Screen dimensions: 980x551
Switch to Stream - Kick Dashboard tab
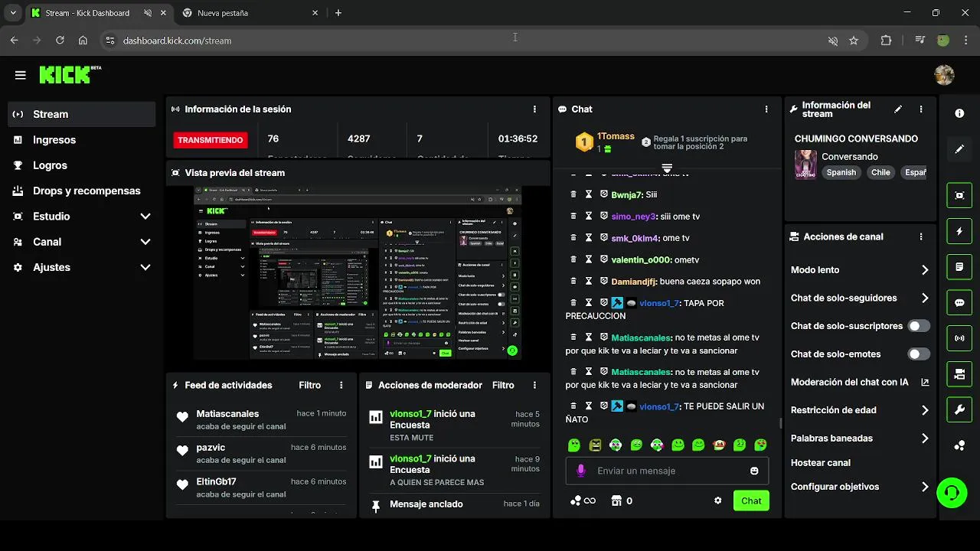coord(98,13)
